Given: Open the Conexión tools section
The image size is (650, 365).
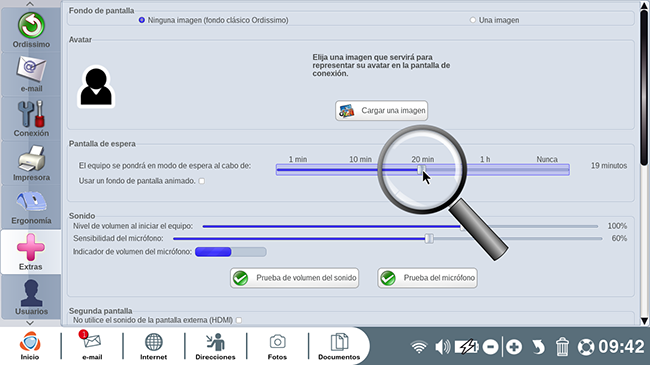Looking at the screenshot, I should 31,119.
